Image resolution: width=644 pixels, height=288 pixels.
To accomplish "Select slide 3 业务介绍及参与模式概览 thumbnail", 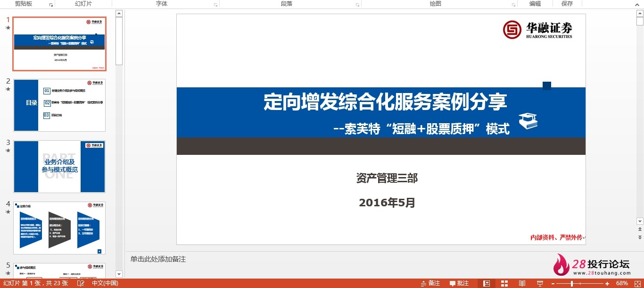I will (x=59, y=167).
